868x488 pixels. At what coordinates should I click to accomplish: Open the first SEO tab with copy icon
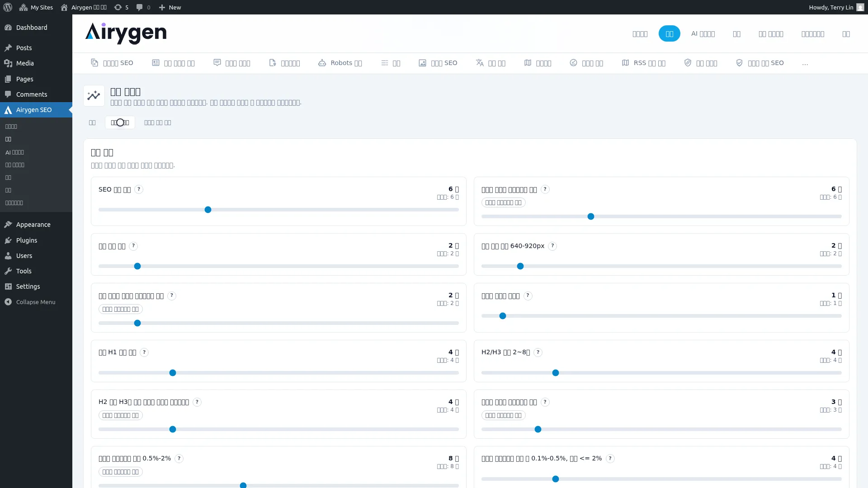coord(112,63)
